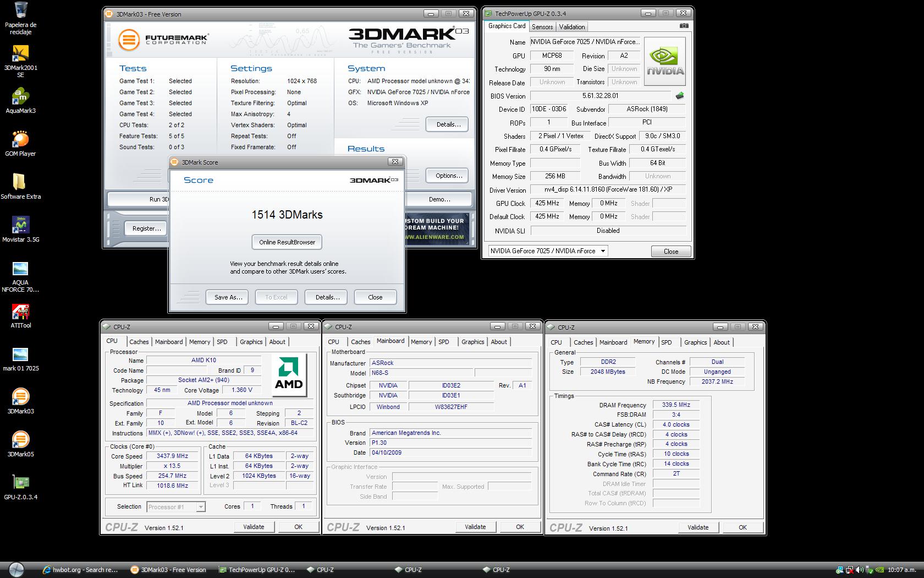Click Save As button in Score dialog
This screenshot has width=924, height=578.
point(228,297)
